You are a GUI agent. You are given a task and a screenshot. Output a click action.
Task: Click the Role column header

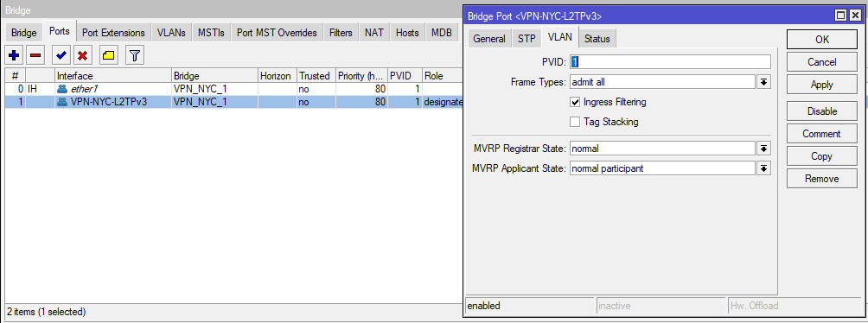(x=443, y=76)
